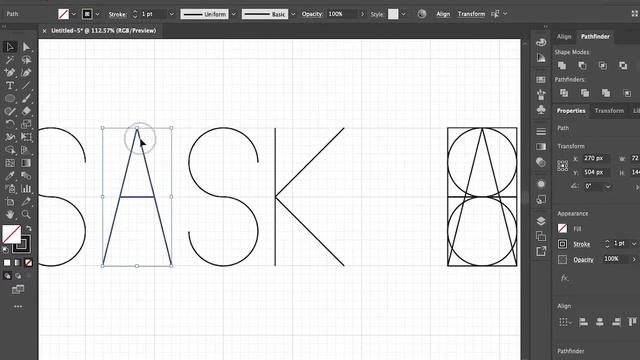The height and width of the screenshot is (360, 640).
Task: Open the Properties tab
Action: click(571, 111)
